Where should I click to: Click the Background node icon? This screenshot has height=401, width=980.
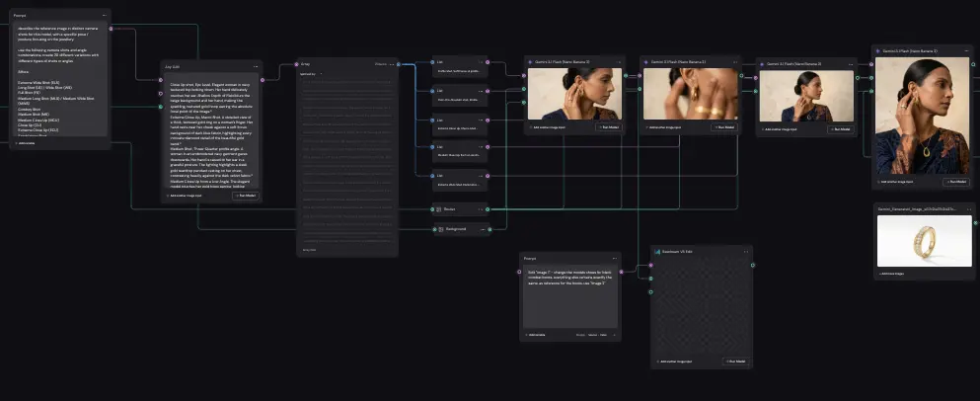coord(440,229)
